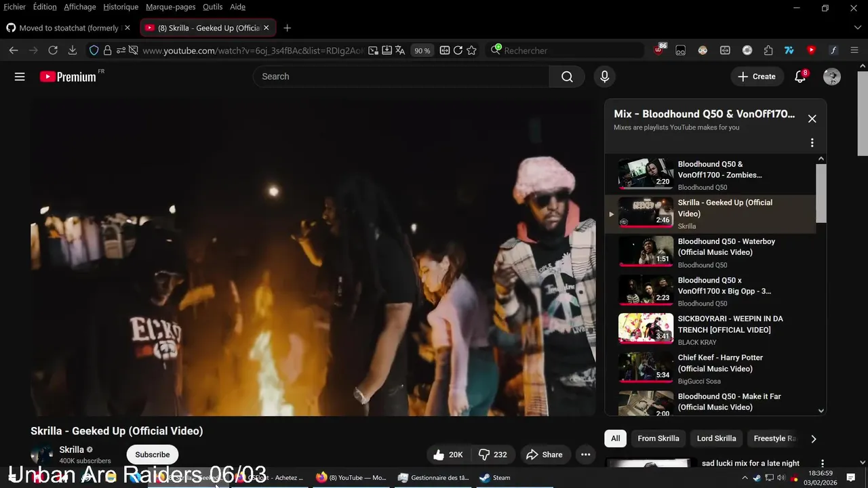868x488 pixels.
Task: Select the All filter chip
Action: [x=615, y=439]
